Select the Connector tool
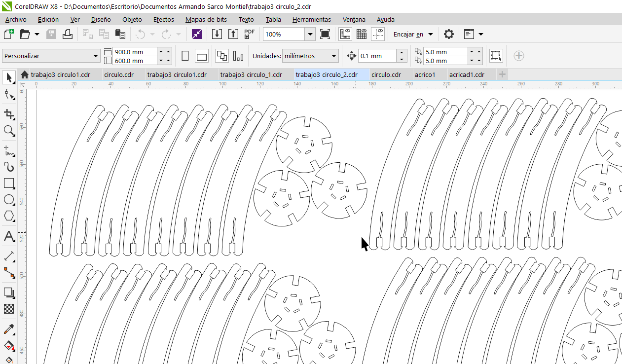Image resolution: width=622 pixels, height=364 pixels. coord(9,273)
